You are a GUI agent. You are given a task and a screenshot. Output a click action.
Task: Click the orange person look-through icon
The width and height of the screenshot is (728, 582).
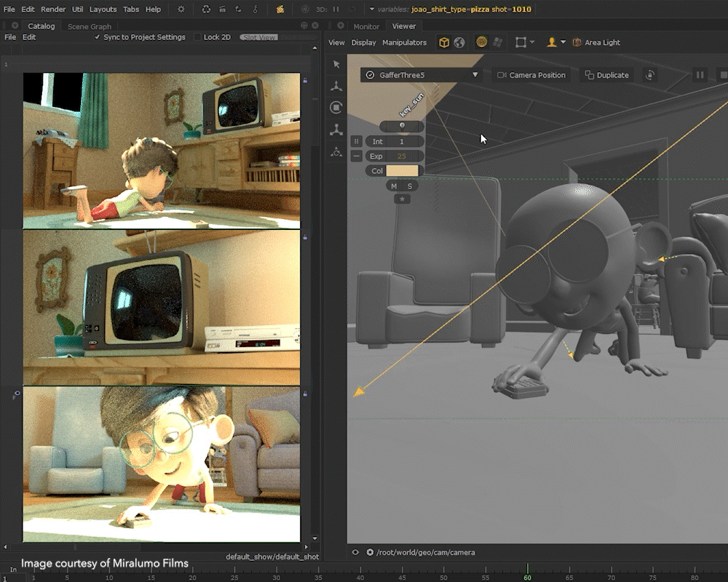(552, 42)
